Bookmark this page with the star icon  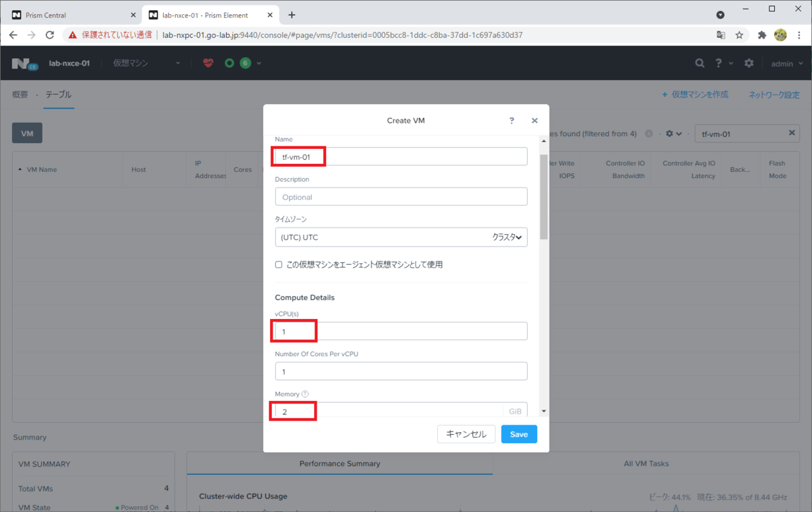pos(740,35)
